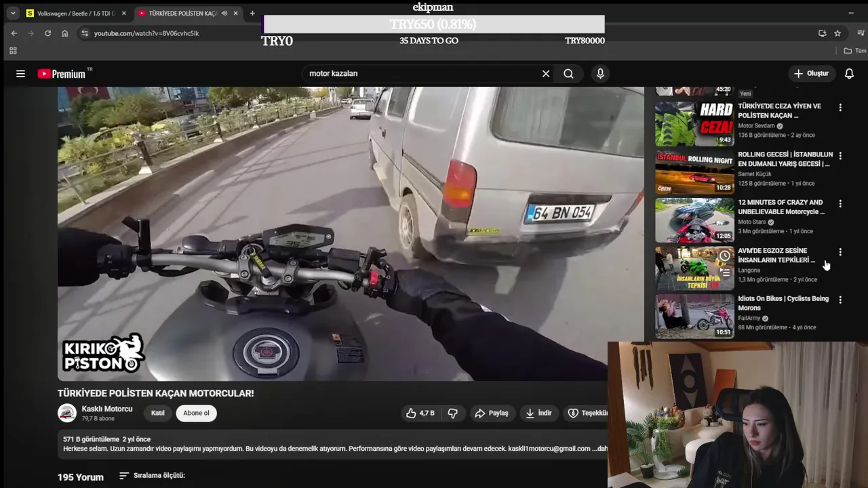Expand the video description text

pos(600,449)
